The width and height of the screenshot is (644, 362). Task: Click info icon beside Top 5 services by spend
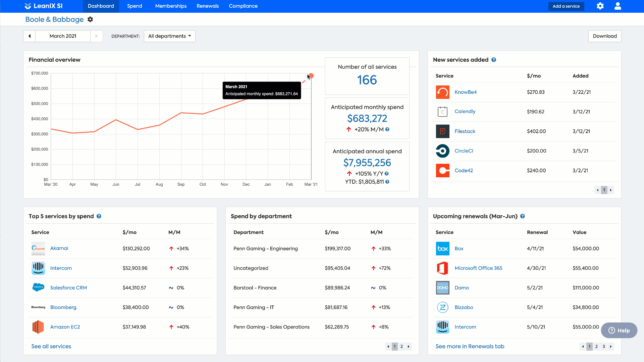pyautogui.click(x=99, y=216)
